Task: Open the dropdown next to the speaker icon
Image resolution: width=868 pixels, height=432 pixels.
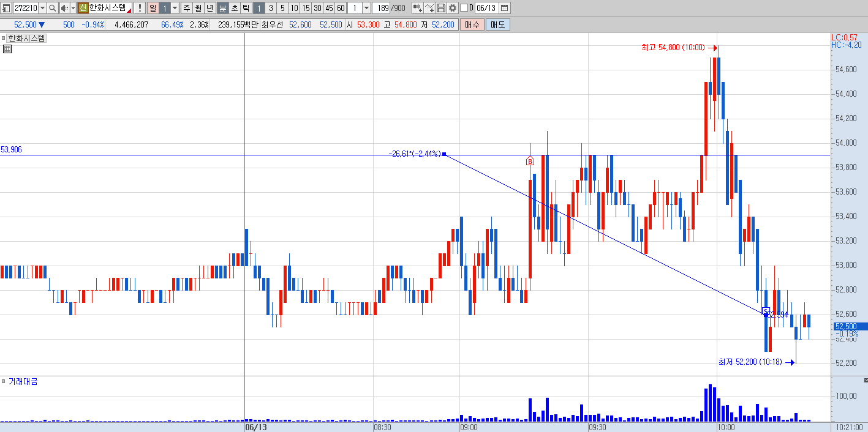Action: coord(74,8)
